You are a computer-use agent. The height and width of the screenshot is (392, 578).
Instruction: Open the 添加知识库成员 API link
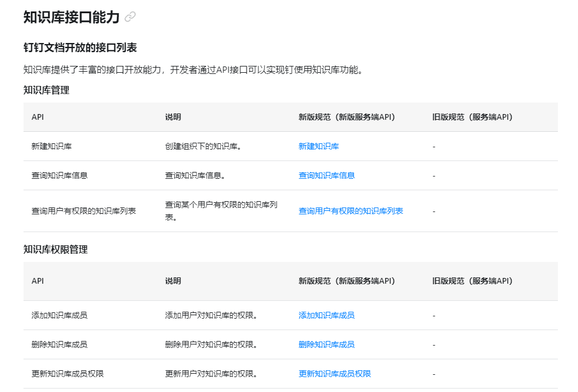(x=327, y=315)
